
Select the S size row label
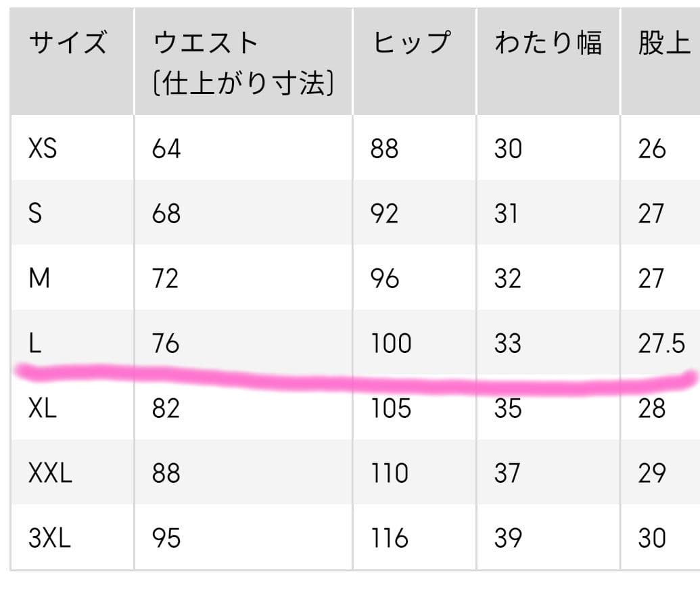point(35,214)
